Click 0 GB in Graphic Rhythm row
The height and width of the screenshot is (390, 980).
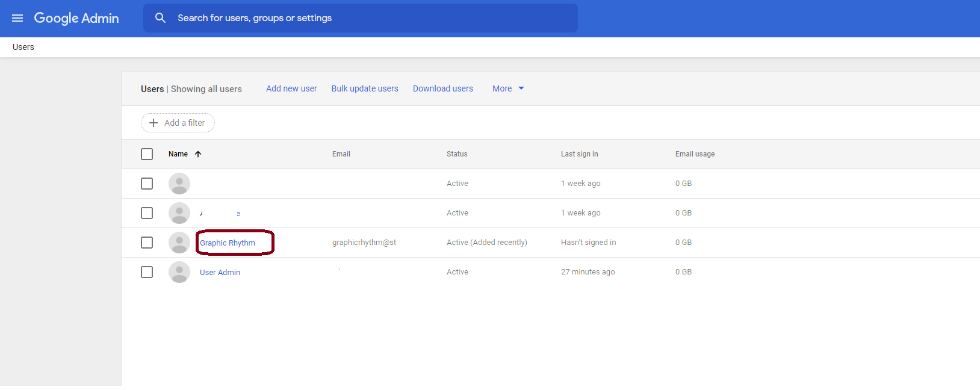(683, 243)
